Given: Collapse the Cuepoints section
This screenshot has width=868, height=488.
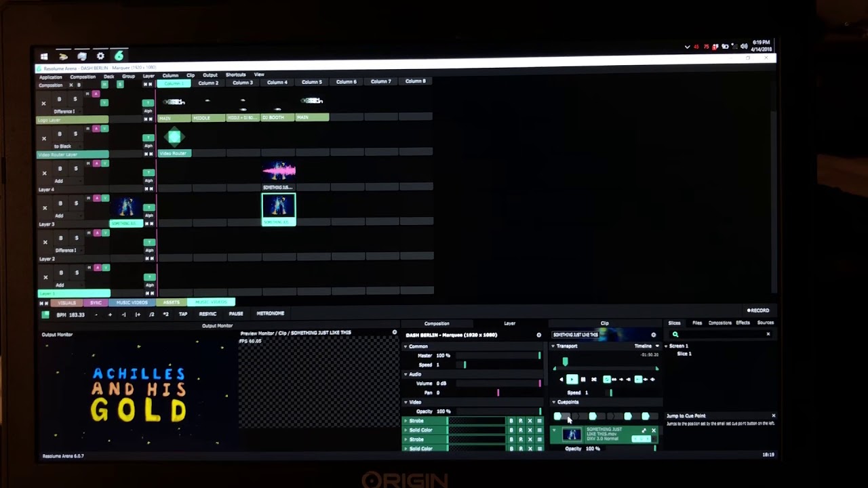Looking at the screenshot, I should (553, 402).
